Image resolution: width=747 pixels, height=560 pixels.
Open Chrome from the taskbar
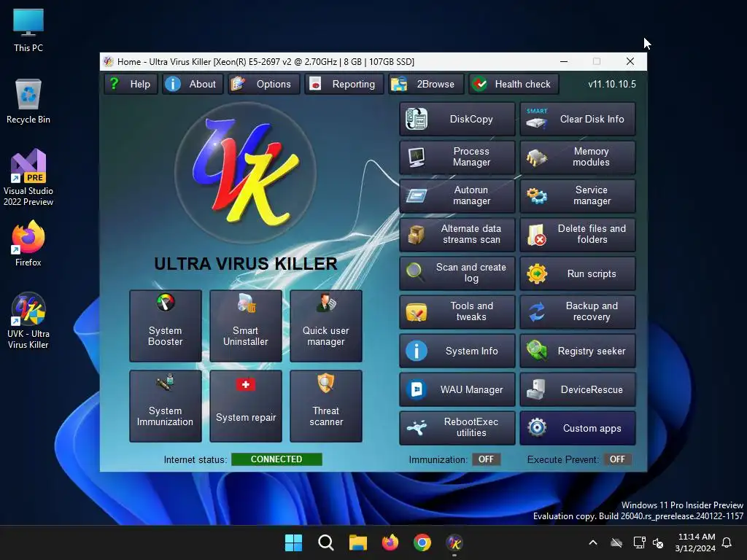pyautogui.click(x=422, y=542)
